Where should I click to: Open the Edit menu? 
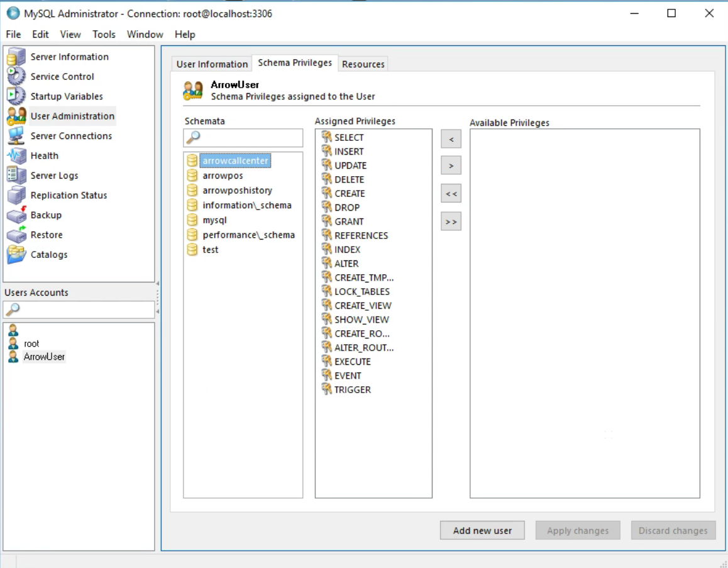(x=40, y=35)
